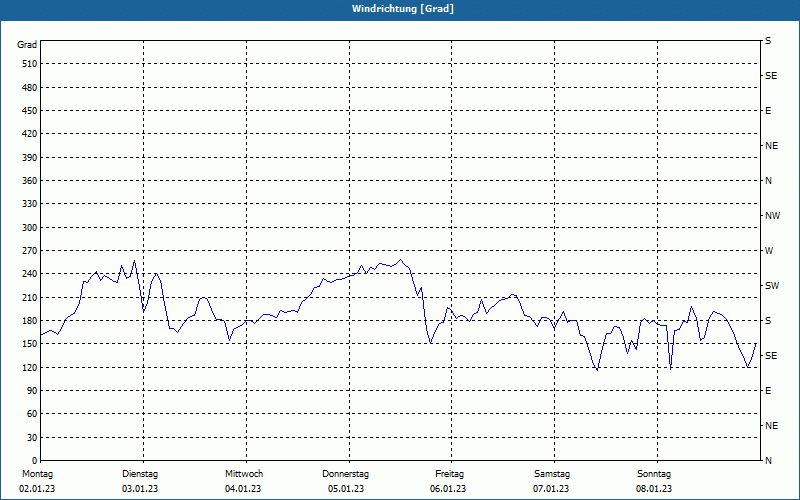Click the "Sonntag" day label
This screenshot has width=800, height=500.
tap(654, 474)
